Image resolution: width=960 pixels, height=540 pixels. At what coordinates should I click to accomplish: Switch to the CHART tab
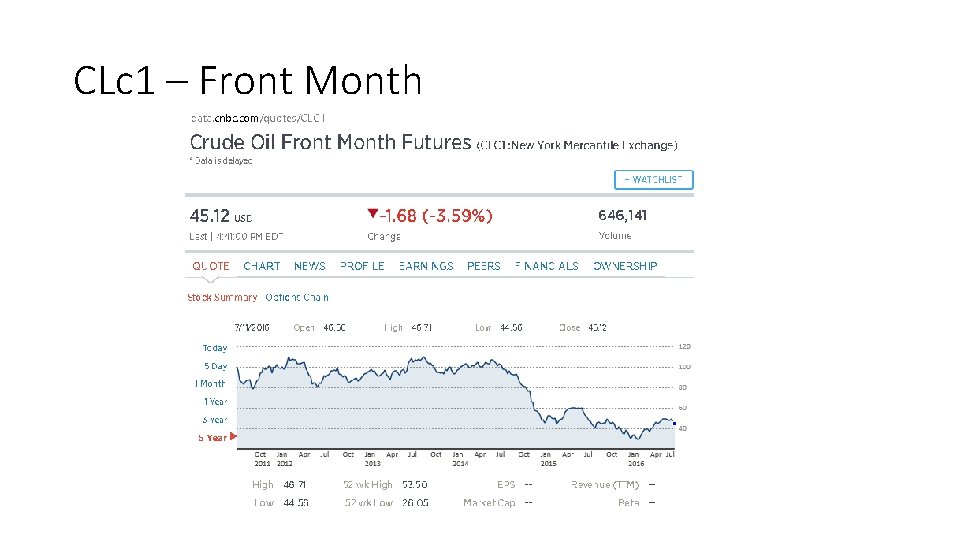point(261,266)
